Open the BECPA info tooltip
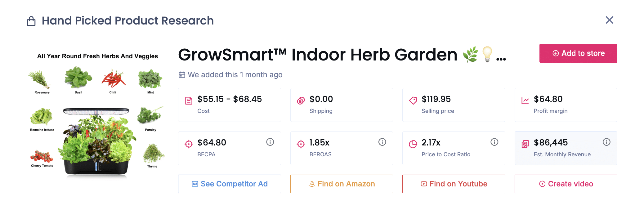Viewport: 644px width, 201px height. (x=269, y=142)
